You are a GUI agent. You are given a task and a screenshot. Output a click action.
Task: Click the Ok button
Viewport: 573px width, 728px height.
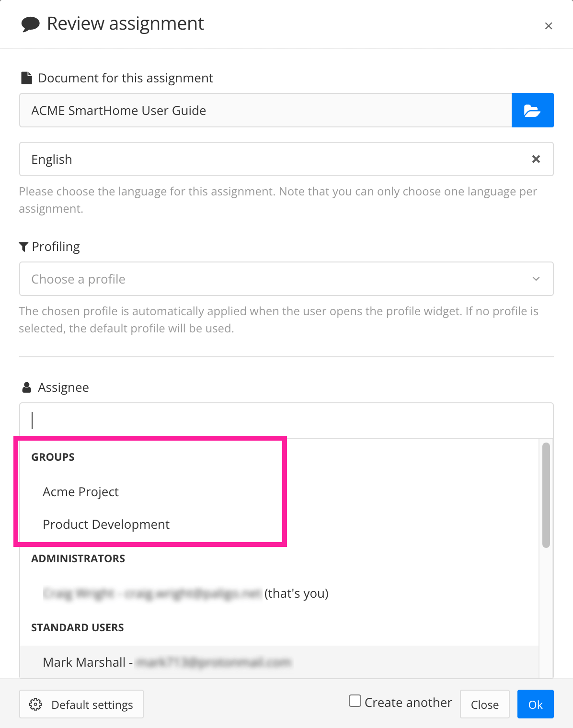click(535, 704)
